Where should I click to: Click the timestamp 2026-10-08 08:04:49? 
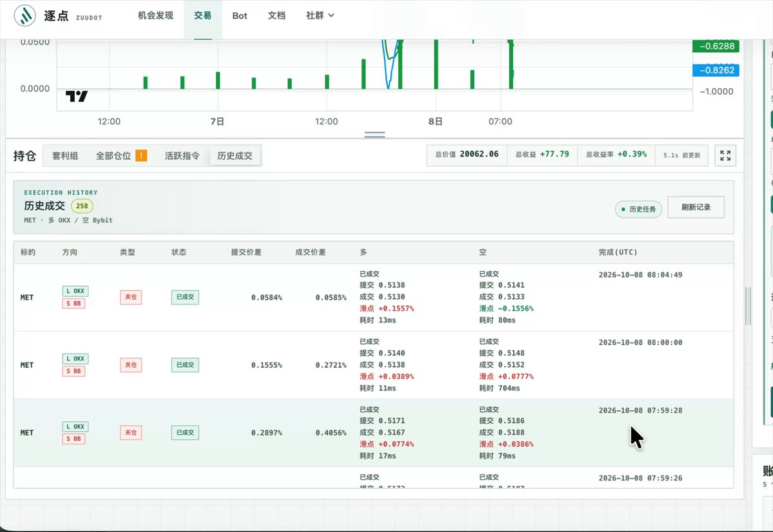coord(640,275)
